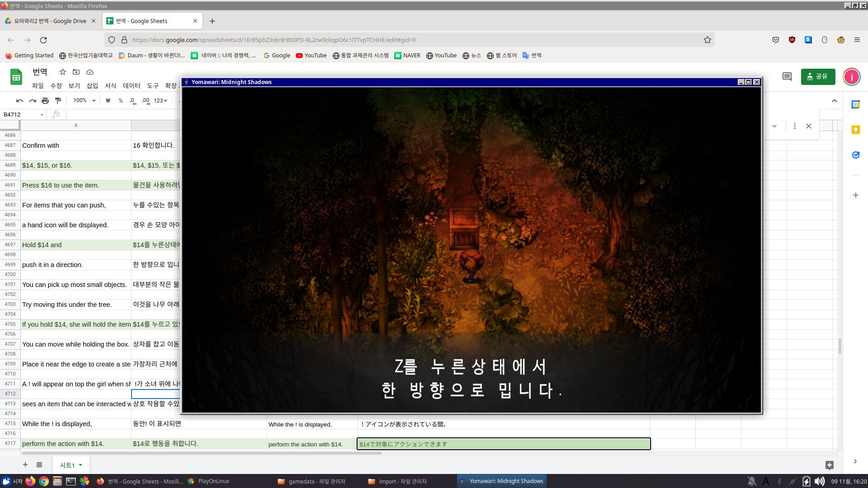868x488 pixels.
Task: Star the spreadsheet title
Action: point(63,72)
